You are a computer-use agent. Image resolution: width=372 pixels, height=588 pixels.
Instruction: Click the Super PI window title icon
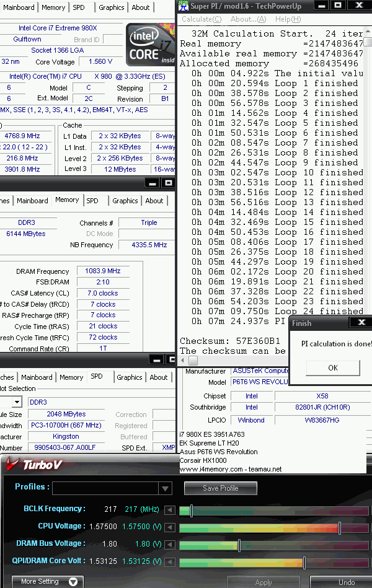[x=183, y=6]
